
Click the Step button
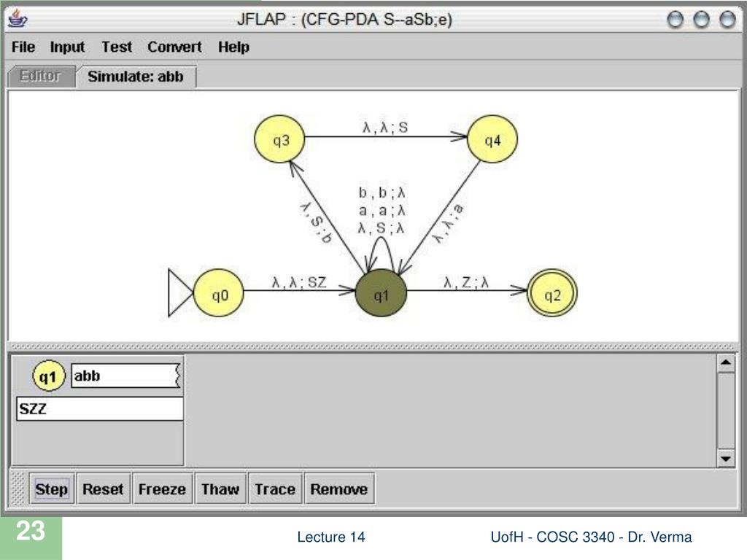(x=52, y=489)
